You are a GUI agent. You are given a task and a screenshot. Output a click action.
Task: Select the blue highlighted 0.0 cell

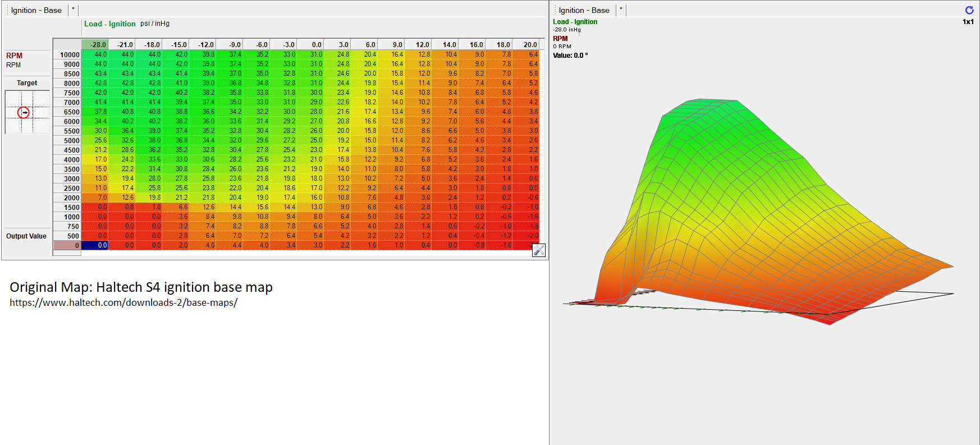pyautogui.click(x=95, y=245)
